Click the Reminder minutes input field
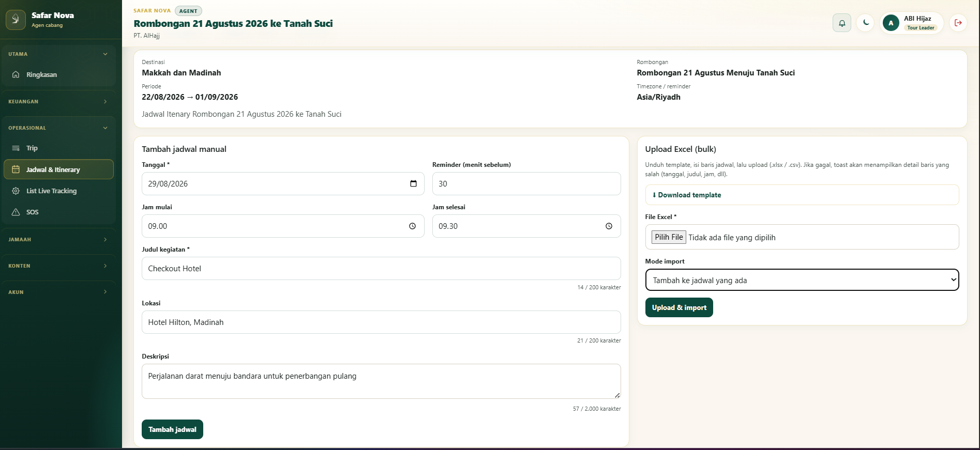The height and width of the screenshot is (450, 980). (x=526, y=184)
